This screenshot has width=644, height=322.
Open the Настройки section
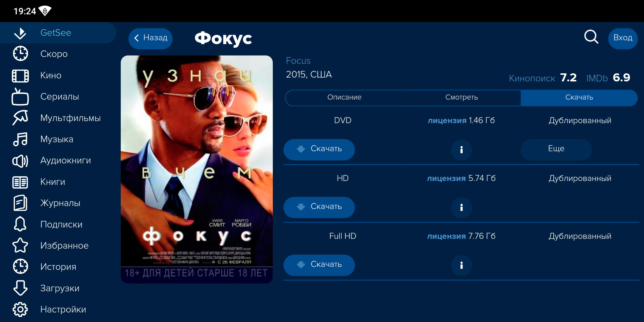click(58, 309)
